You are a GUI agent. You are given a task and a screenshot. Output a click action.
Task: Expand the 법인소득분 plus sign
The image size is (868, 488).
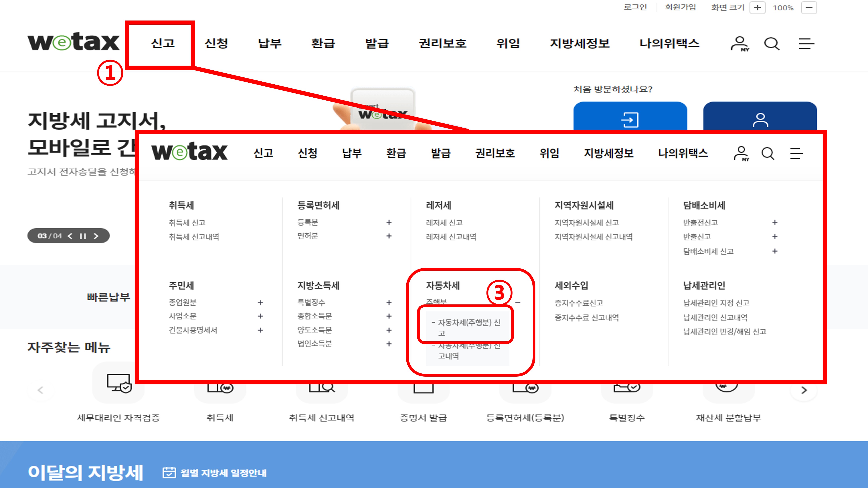click(x=389, y=344)
